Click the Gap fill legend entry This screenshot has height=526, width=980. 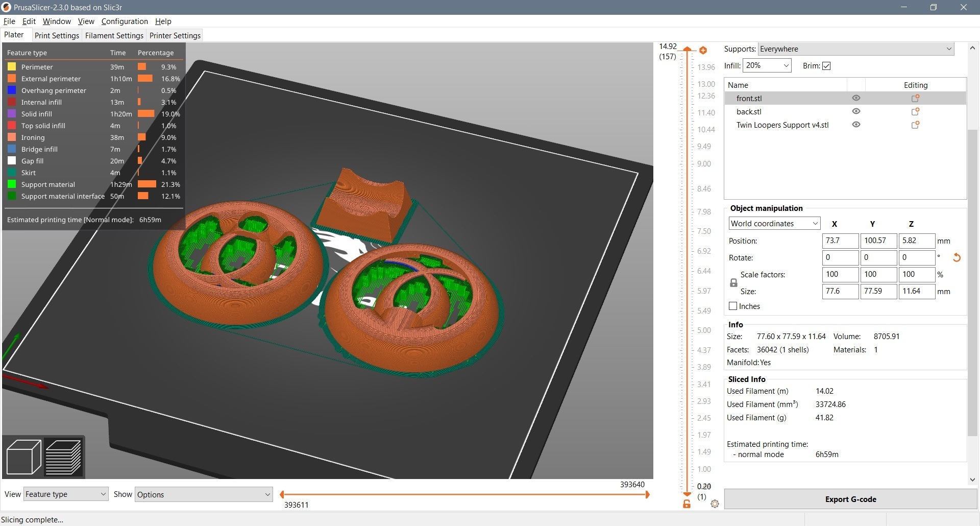[x=93, y=161]
